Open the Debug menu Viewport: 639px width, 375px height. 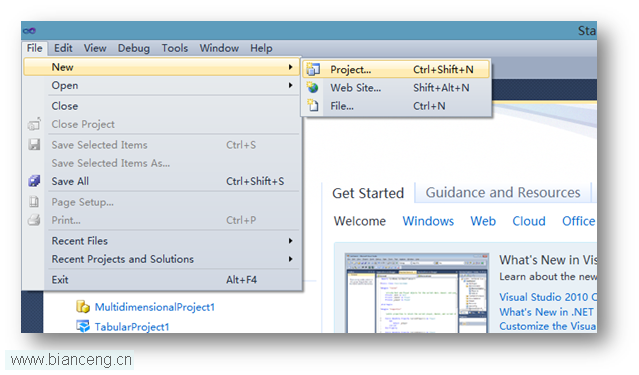[134, 48]
